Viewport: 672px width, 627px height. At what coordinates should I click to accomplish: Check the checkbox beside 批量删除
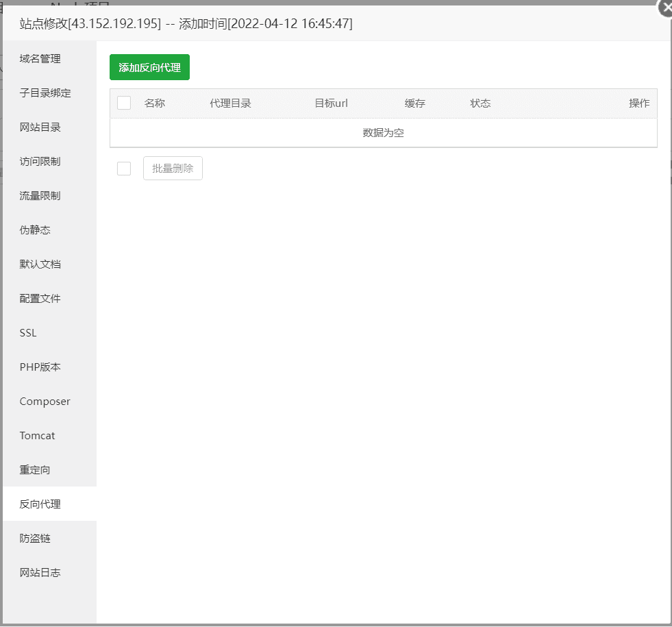point(123,168)
